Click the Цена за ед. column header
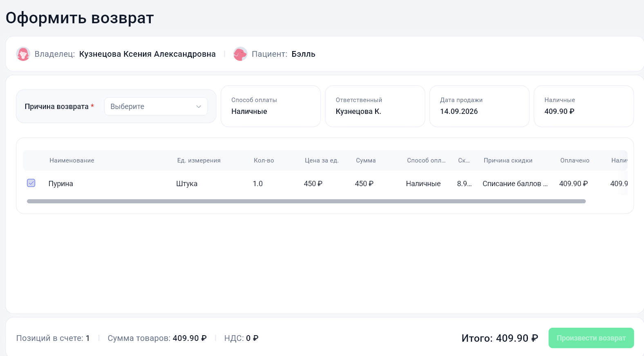The height and width of the screenshot is (356, 644). tap(322, 160)
